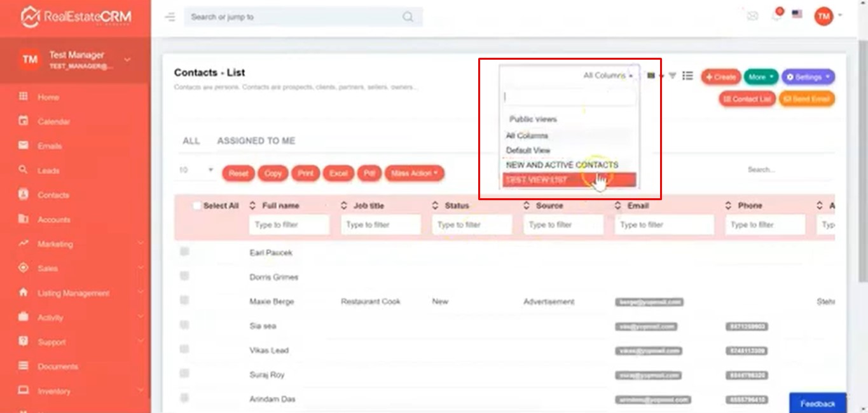Open the More dropdown button
This screenshot has height=413, width=868.
tap(761, 77)
